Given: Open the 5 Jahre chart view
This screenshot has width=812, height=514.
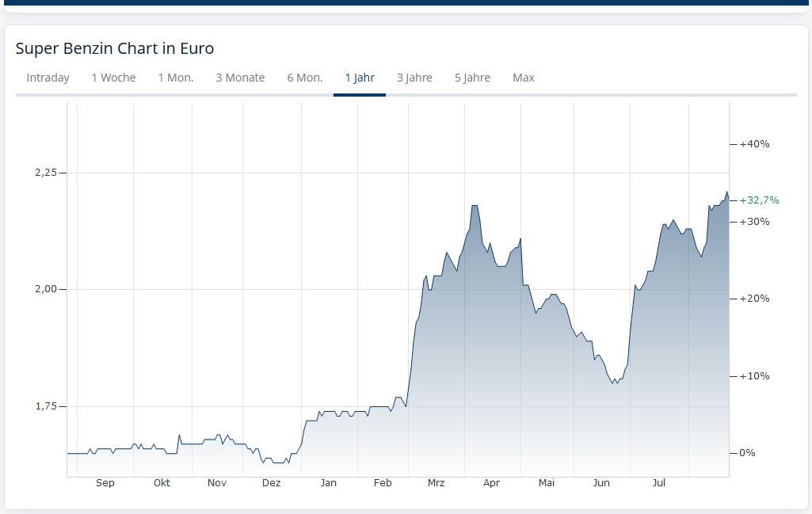Looking at the screenshot, I should pyautogui.click(x=472, y=78).
